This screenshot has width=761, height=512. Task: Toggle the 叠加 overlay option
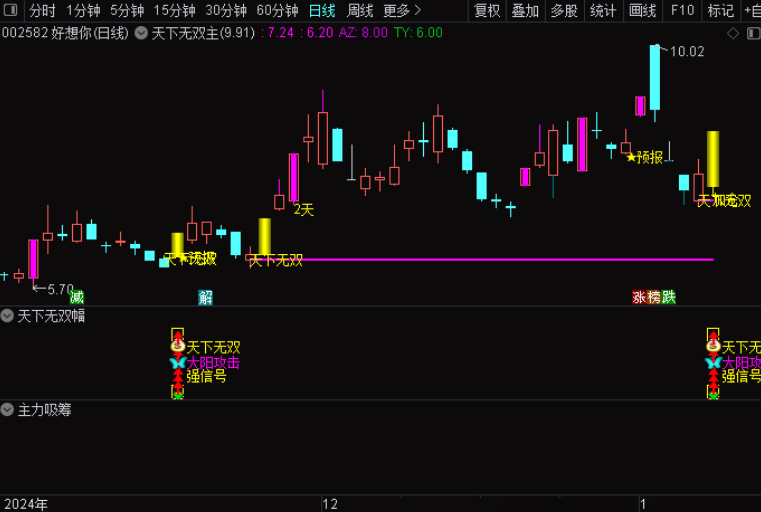525,11
